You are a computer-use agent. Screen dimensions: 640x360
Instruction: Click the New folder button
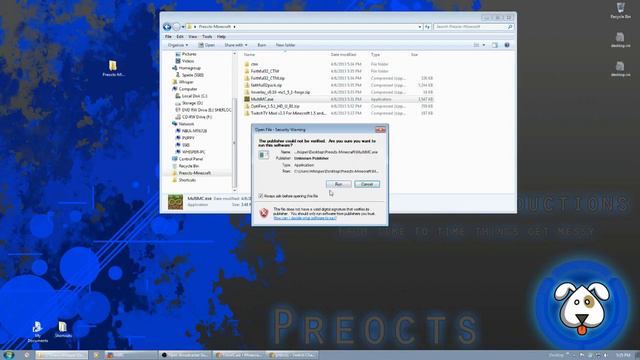point(285,45)
